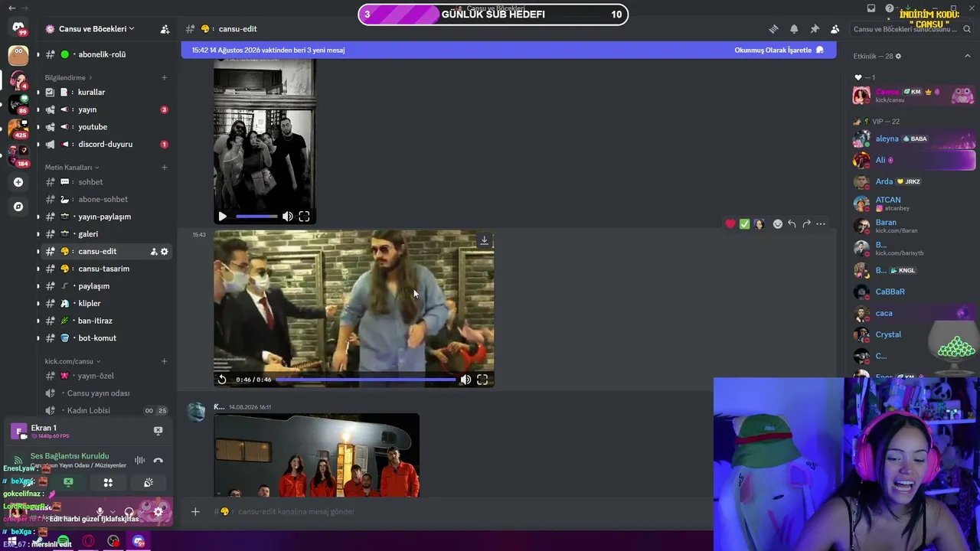The image size is (980, 551).
Task: Open OBS Studio from the taskbar
Action: point(114,542)
